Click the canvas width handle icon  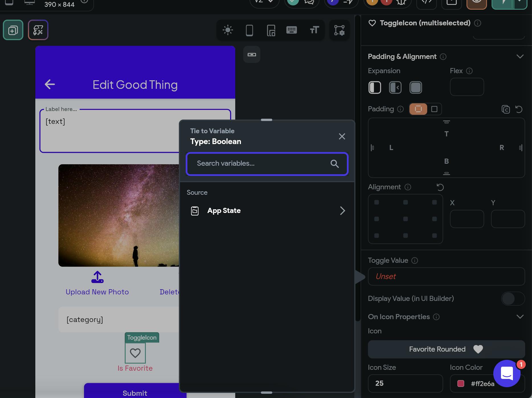point(252,54)
